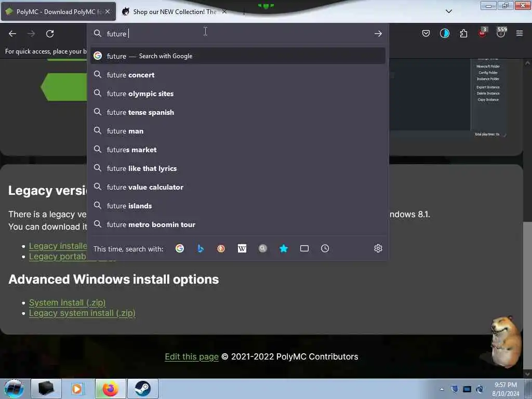Viewport: 532px width, 399px height.
Task: Search bookmarks with the star icon
Action: tap(284, 249)
